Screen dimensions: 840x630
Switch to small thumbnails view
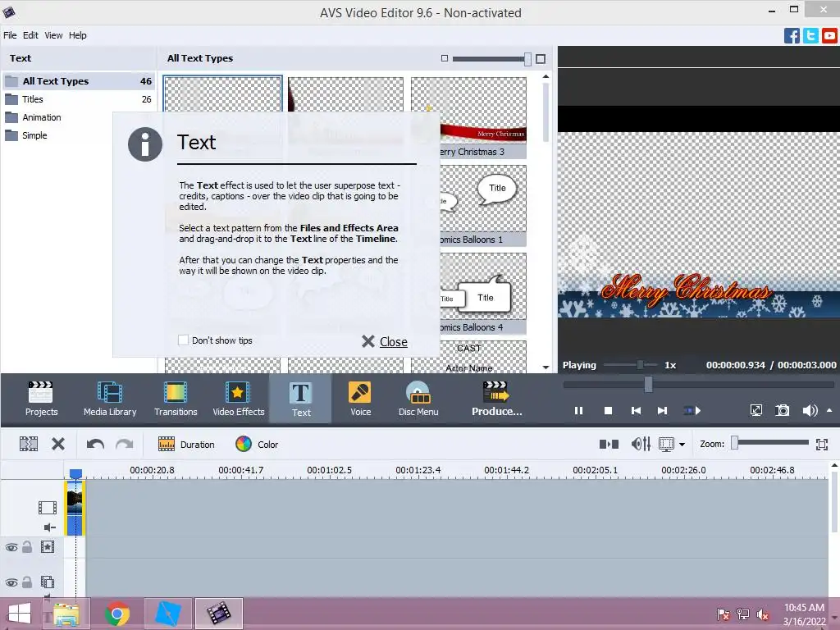pyautogui.click(x=444, y=58)
